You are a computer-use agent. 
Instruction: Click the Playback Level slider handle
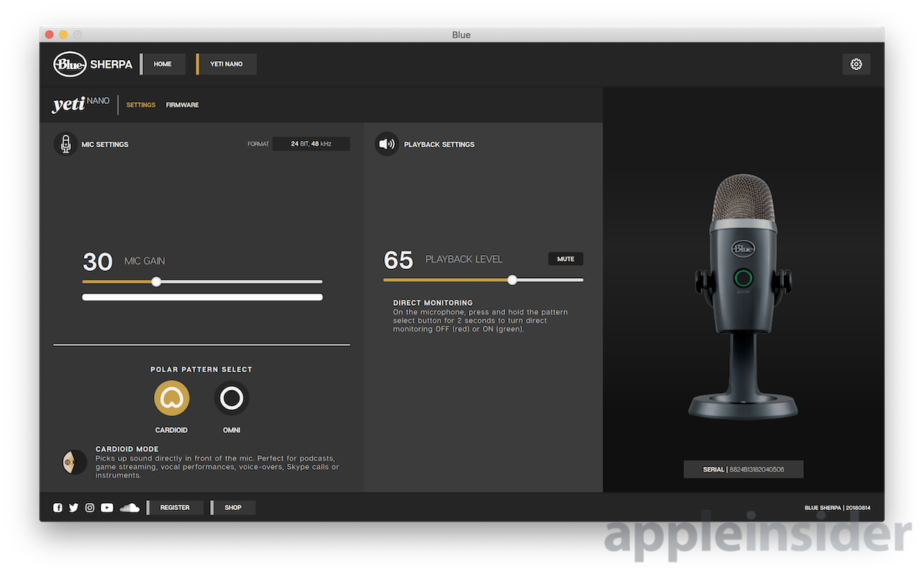(512, 280)
